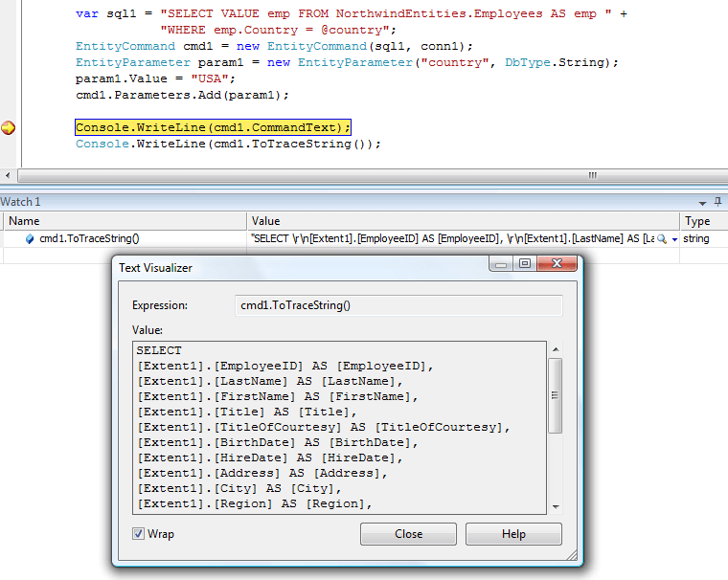Viewport: 728px width, 580px height.
Task: Open Watch 1 window position dropdown arrow
Action: [702, 203]
